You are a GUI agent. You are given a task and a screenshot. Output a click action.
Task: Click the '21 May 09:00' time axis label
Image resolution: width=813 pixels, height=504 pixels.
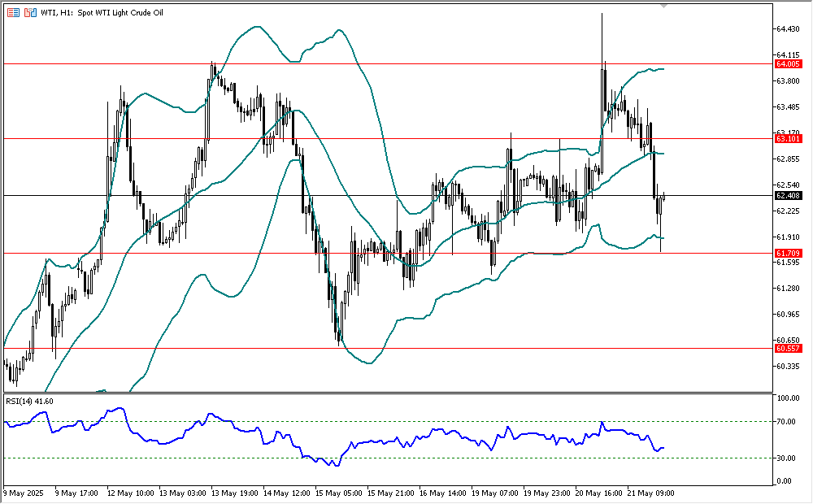click(650, 493)
